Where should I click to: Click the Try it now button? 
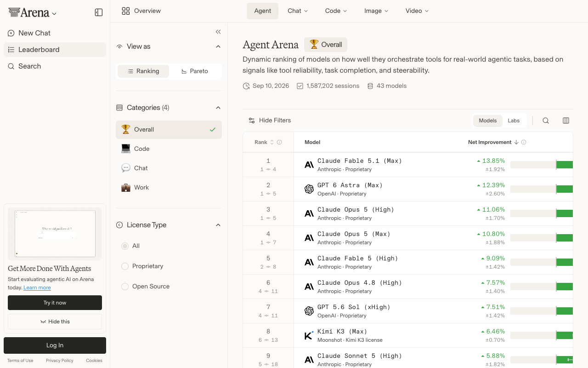55,303
